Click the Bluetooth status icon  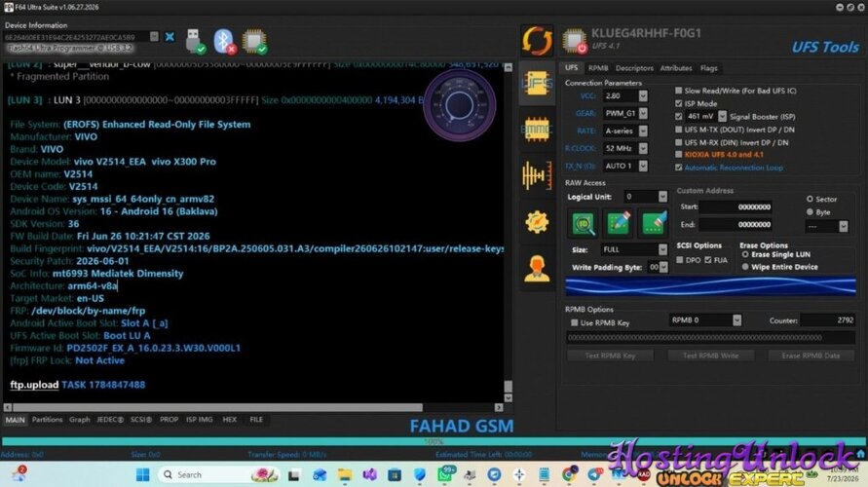[224, 42]
